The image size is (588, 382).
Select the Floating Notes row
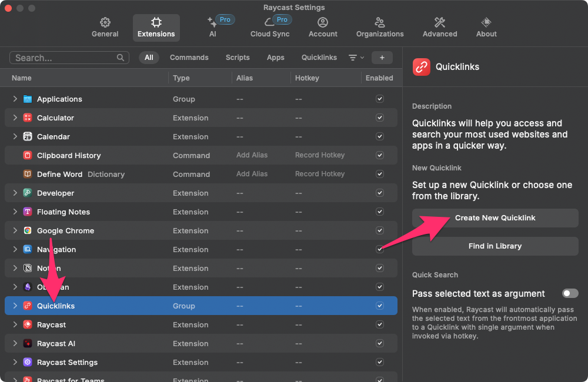pyautogui.click(x=201, y=212)
